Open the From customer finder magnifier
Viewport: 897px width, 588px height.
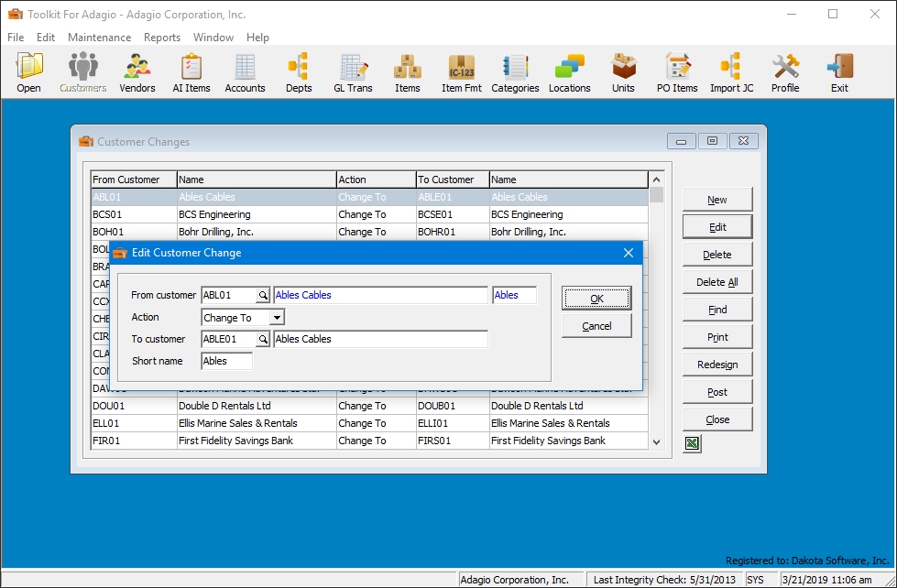click(263, 295)
